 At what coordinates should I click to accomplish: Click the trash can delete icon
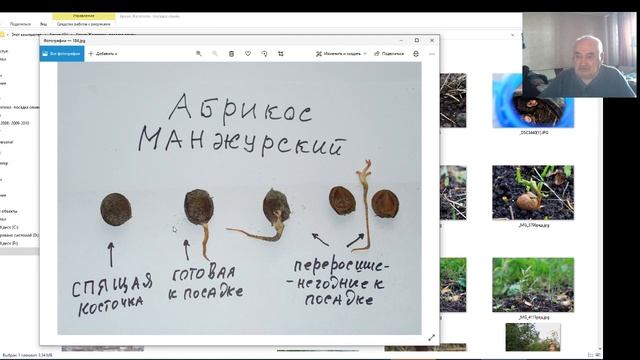coord(231,53)
